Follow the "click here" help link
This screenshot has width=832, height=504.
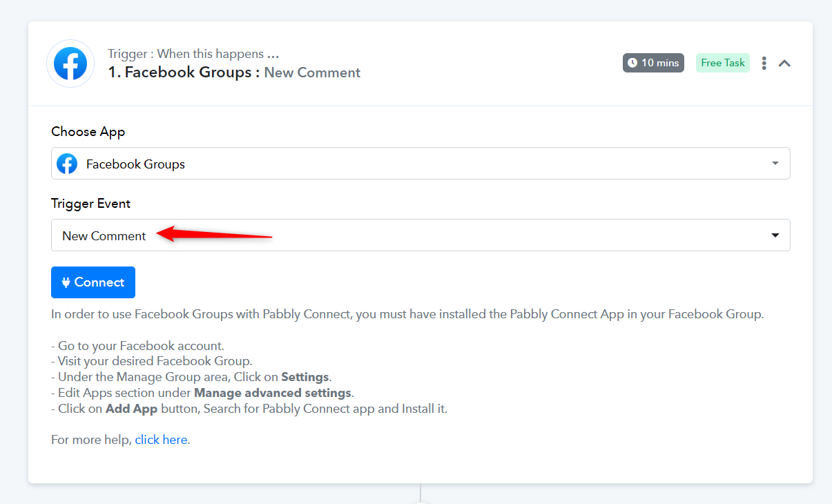[x=161, y=440]
